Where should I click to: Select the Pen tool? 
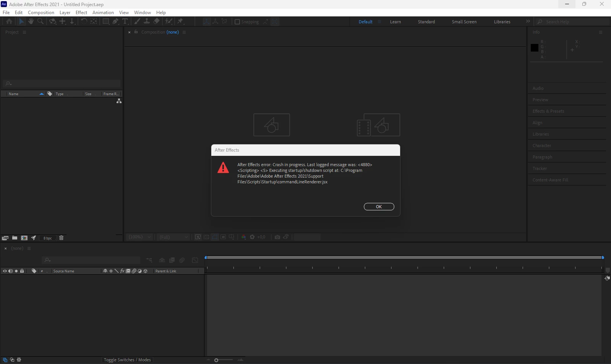tap(115, 21)
